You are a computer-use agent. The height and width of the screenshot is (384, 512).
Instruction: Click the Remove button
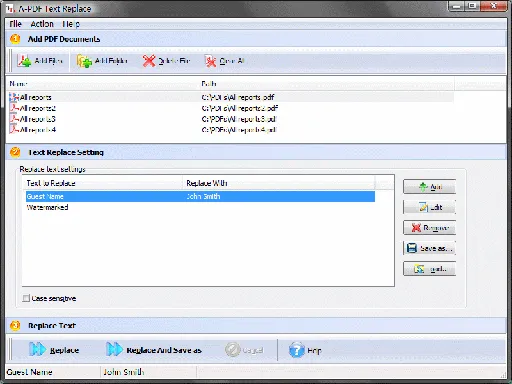429,228
